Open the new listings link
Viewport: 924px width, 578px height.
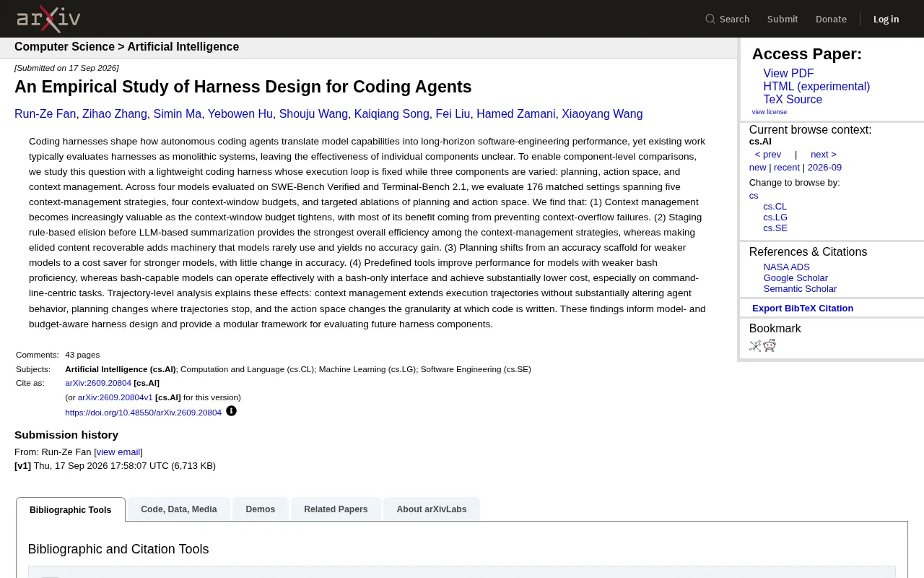pos(757,168)
